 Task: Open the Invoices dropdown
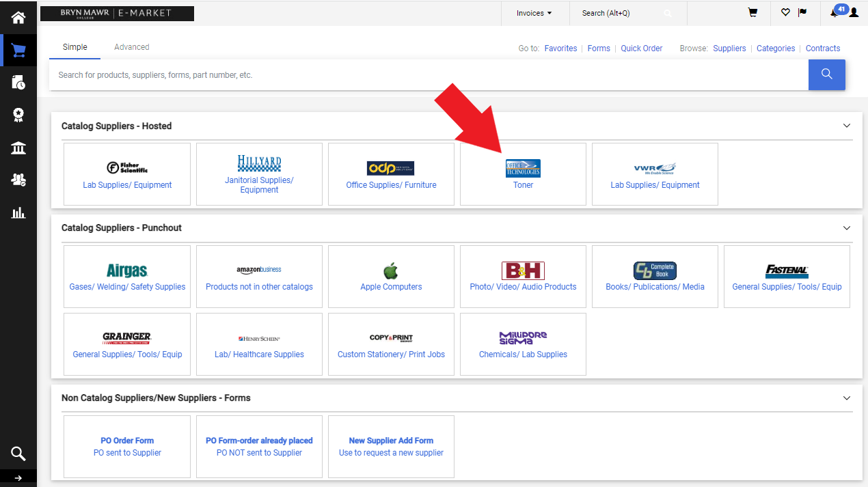tap(534, 13)
